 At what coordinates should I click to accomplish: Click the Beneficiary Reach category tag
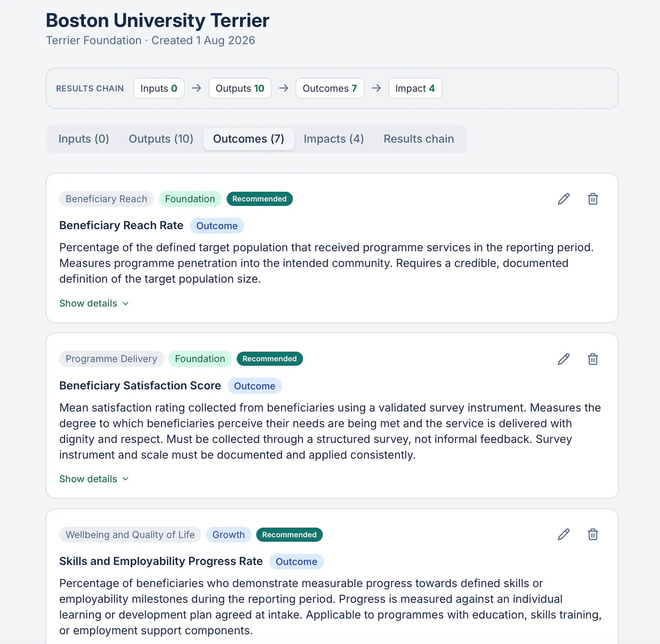[x=106, y=199]
